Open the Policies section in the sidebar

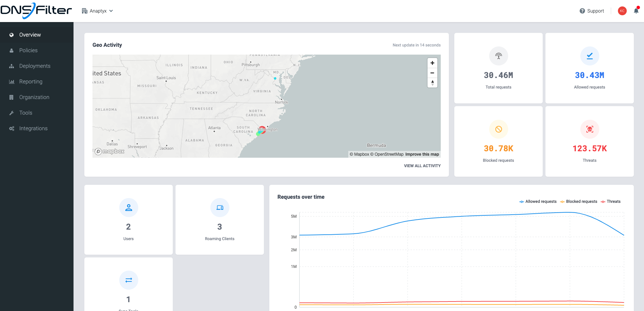point(28,50)
